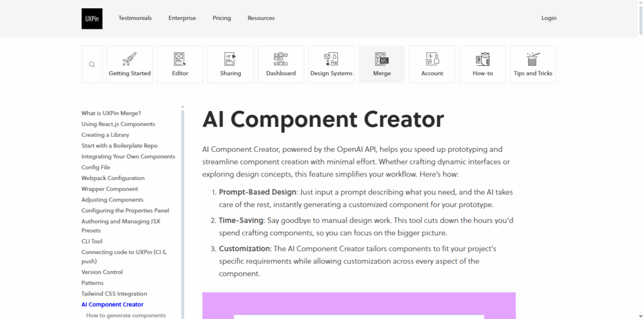
Task: Open Enterprise in top navigation
Action: tap(182, 18)
